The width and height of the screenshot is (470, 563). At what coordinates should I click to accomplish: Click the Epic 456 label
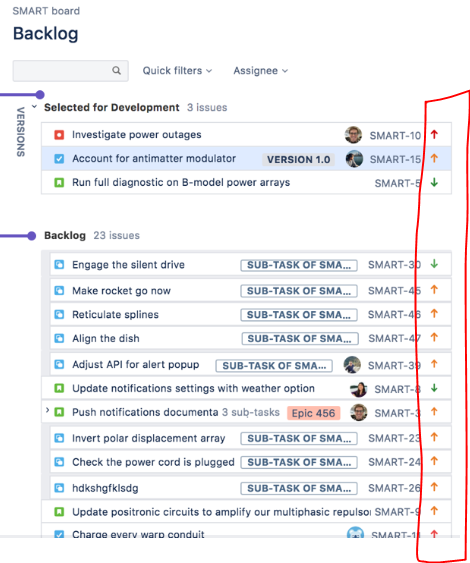click(x=313, y=413)
